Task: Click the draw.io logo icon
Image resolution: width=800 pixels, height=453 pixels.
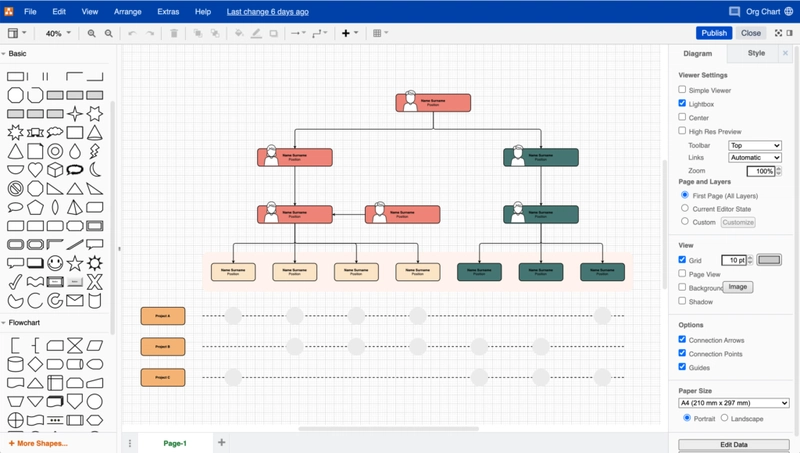Action: tap(9, 11)
